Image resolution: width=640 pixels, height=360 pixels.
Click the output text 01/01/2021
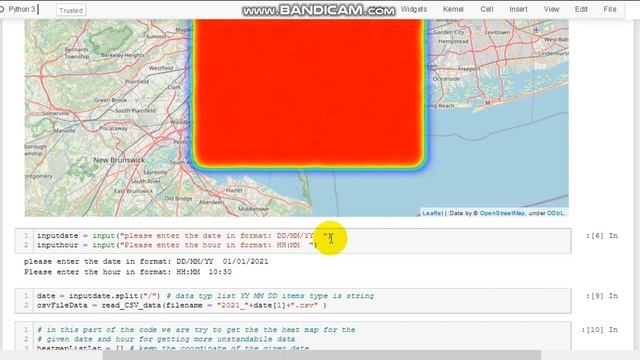coord(245,261)
